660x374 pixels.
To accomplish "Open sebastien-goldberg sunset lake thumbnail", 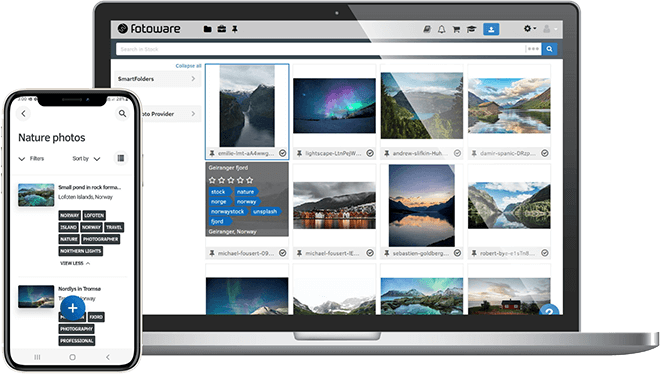I will click(x=422, y=205).
